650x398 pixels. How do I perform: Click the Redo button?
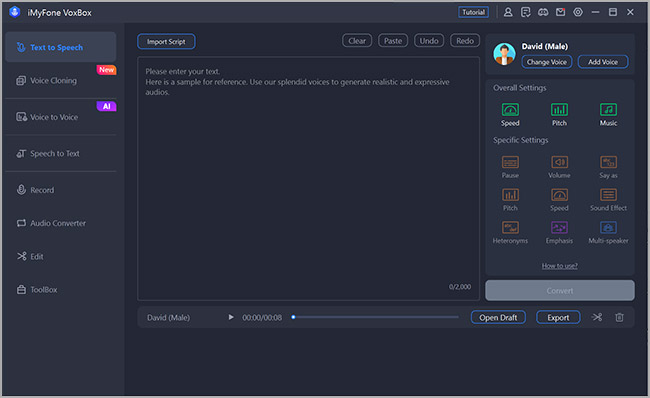click(465, 41)
